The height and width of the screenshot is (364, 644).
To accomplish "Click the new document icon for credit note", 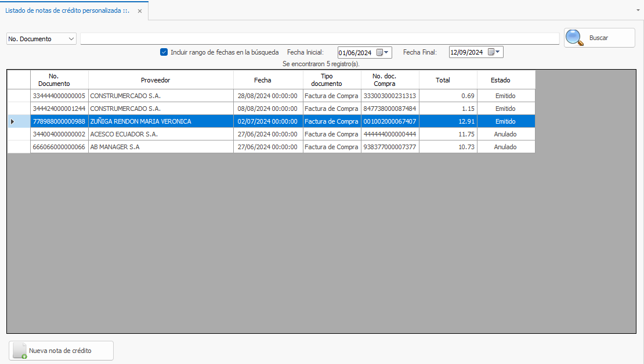I will (20, 351).
